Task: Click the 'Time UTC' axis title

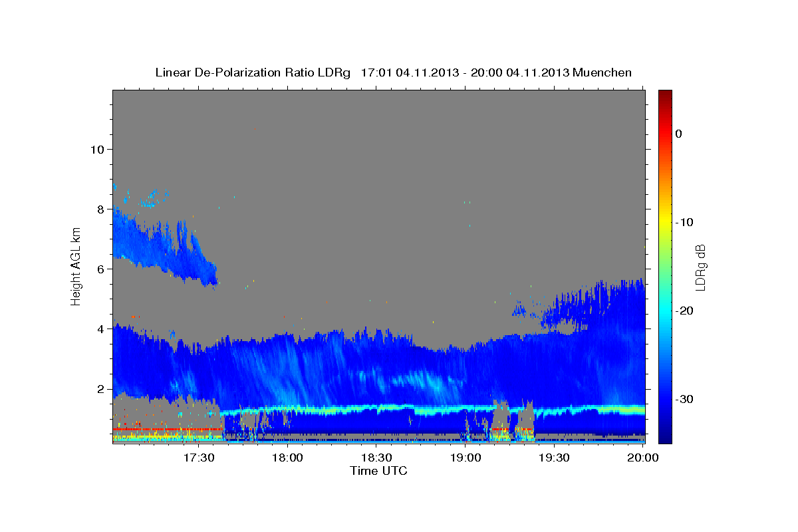Action: coord(378,471)
